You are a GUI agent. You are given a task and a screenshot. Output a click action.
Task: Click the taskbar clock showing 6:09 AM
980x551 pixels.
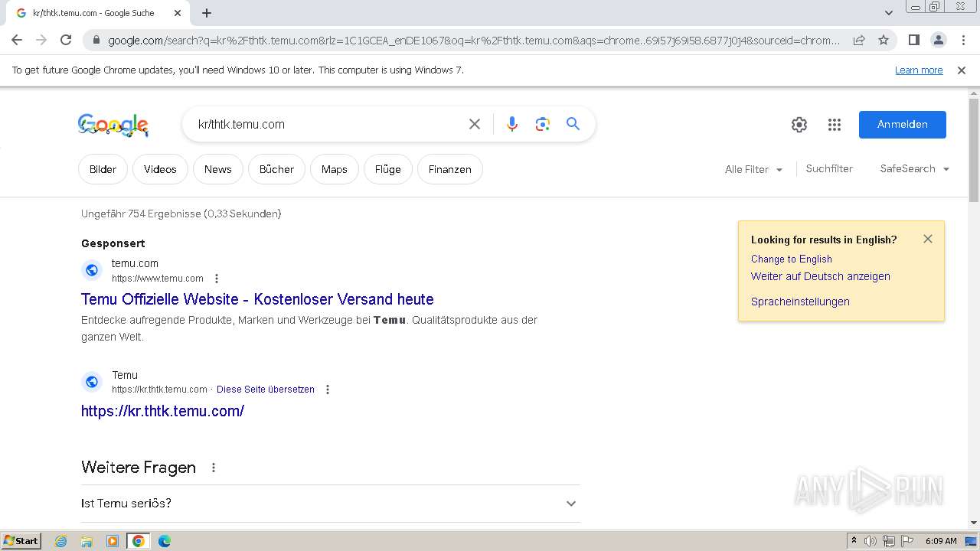click(x=941, y=541)
